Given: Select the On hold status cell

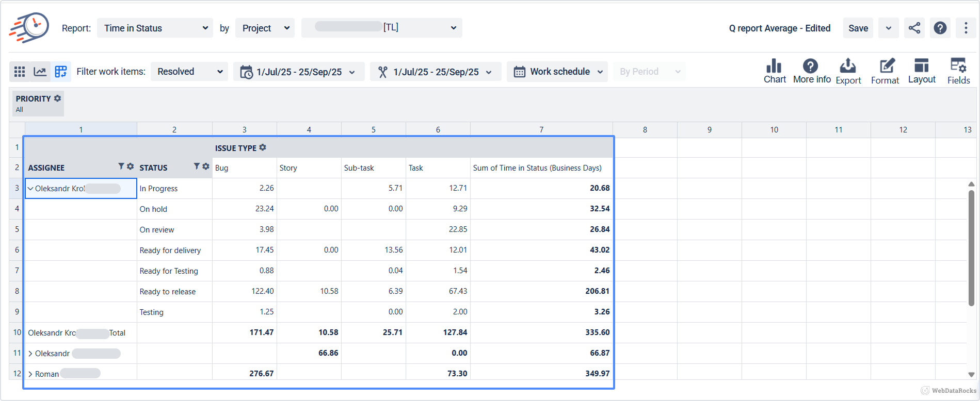Looking at the screenshot, I should click(x=174, y=209).
